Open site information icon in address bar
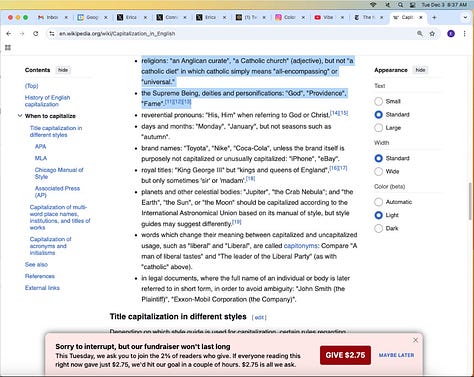Viewport: 474px width, 377px height. pos(52,34)
